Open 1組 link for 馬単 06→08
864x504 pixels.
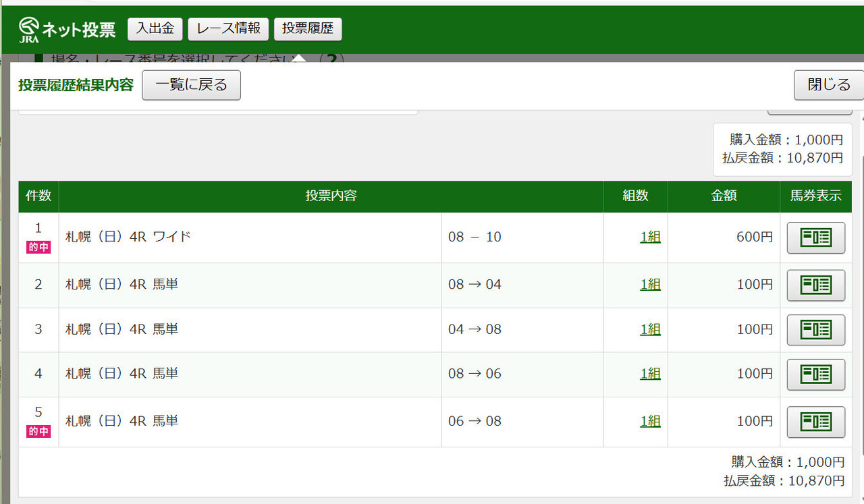tap(650, 421)
